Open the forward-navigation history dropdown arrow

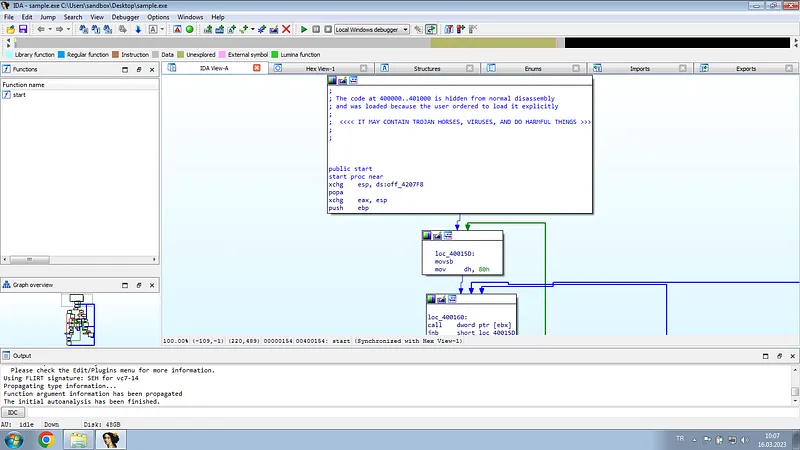(68, 30)
